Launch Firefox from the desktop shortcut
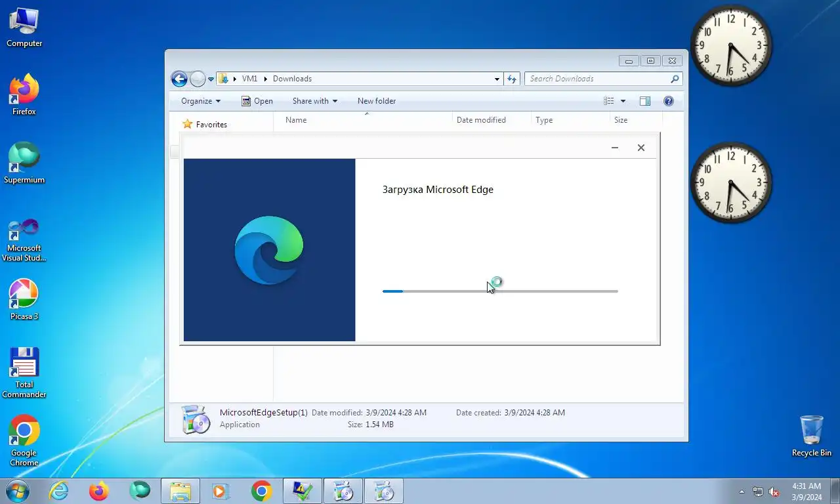 tap(24, 95)
